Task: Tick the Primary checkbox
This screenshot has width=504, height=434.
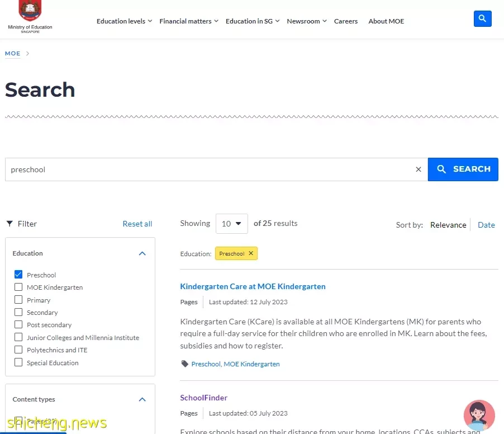Action: point(18,300)
